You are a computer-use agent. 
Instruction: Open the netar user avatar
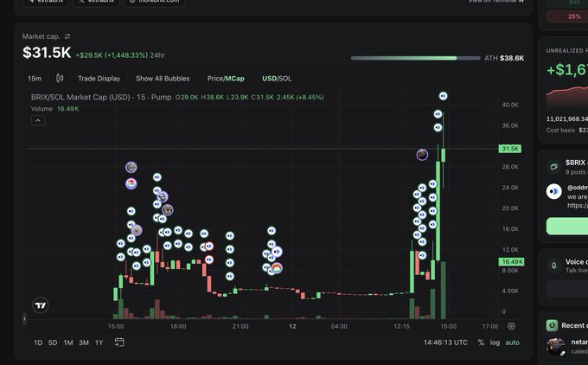556,346
